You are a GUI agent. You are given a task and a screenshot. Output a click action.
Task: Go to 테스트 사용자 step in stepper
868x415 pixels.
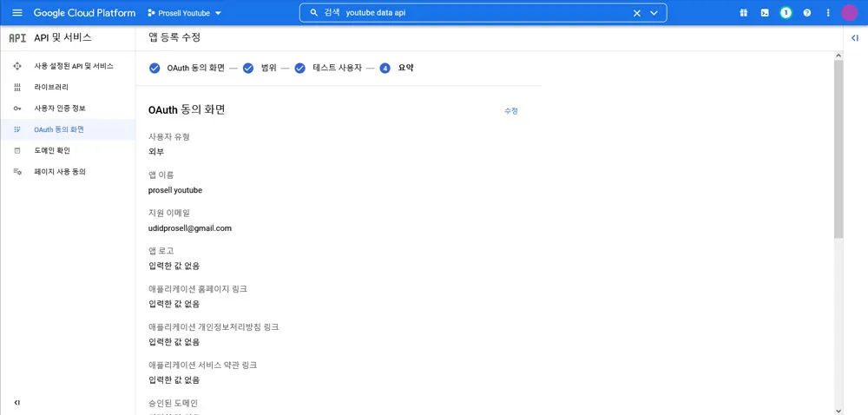click(328, 68)
